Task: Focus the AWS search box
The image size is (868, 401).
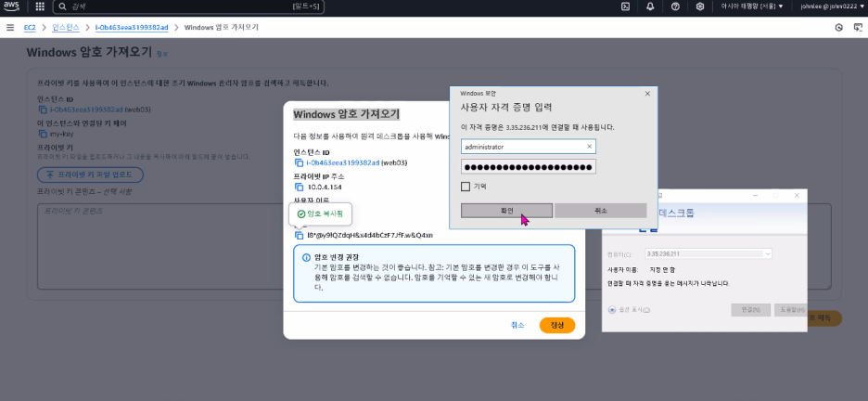Action: 188,6
